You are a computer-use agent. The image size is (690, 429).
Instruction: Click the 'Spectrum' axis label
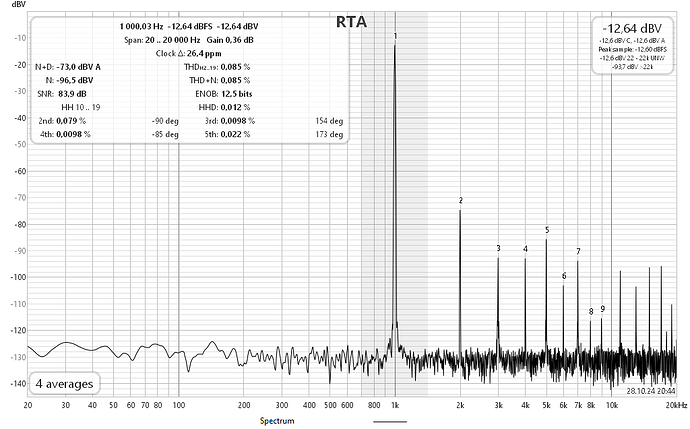click(x=277, y=421)
